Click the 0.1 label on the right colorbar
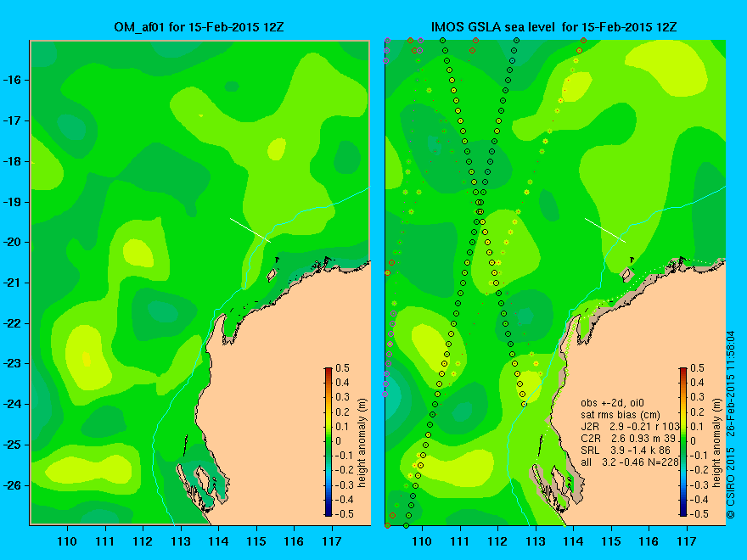 [698, 426]
